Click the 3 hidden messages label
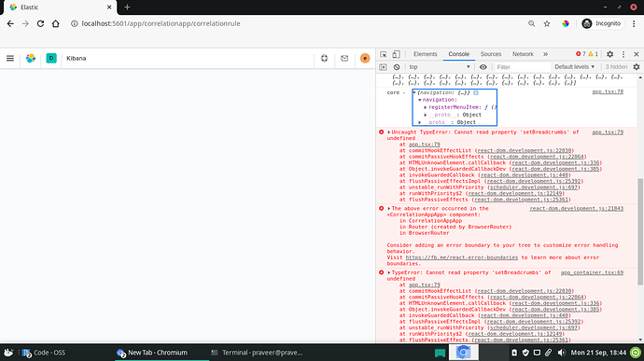The height and width of the screenshot is (361, 644). pos(616,67)
